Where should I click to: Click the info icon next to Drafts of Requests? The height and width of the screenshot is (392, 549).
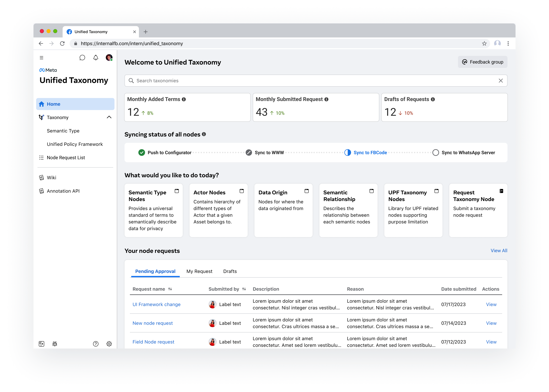[x=433, y=100]
